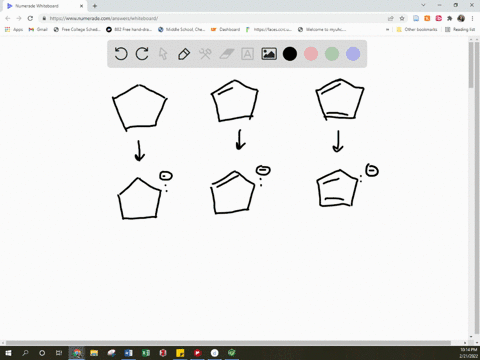Open the https://faces.ccrc bookmark
Viewport: 480px width, 360px height.
click(269, 29)
